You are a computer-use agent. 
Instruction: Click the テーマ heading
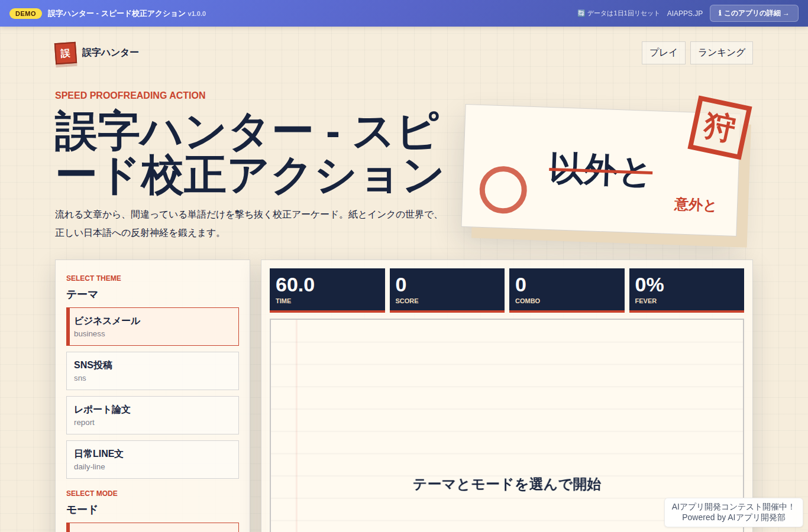point(82,294)
